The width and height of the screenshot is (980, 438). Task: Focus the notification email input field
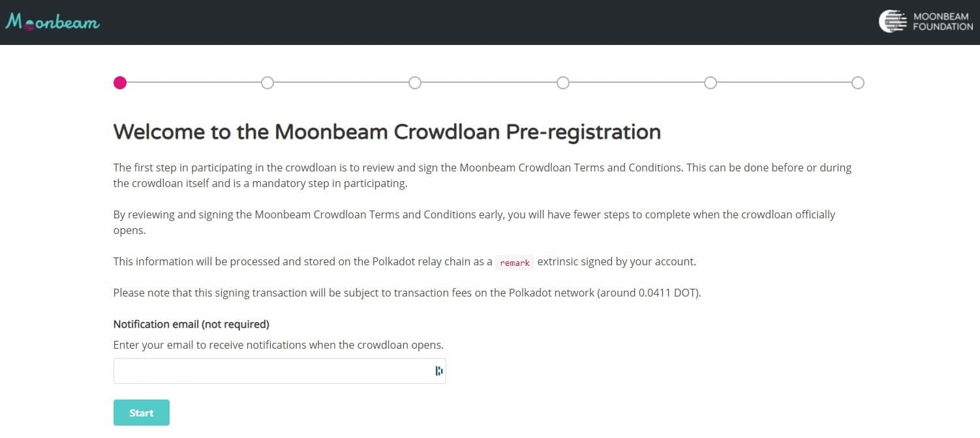coord(271,371)
